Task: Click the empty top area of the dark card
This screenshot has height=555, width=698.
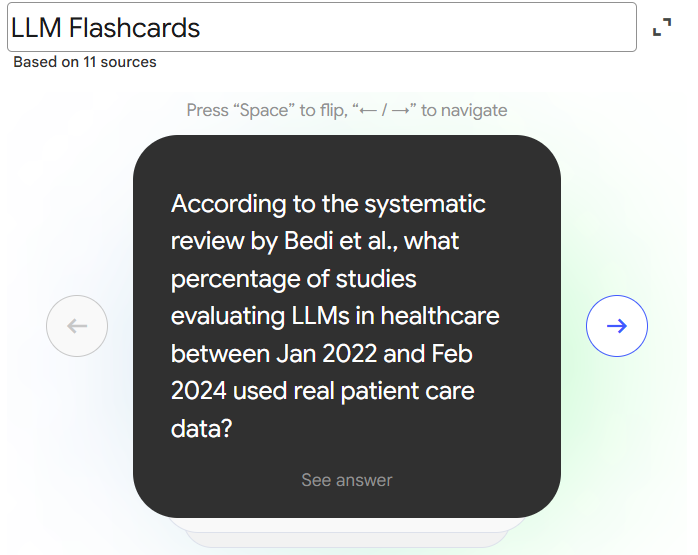Action: click(347, 158)
